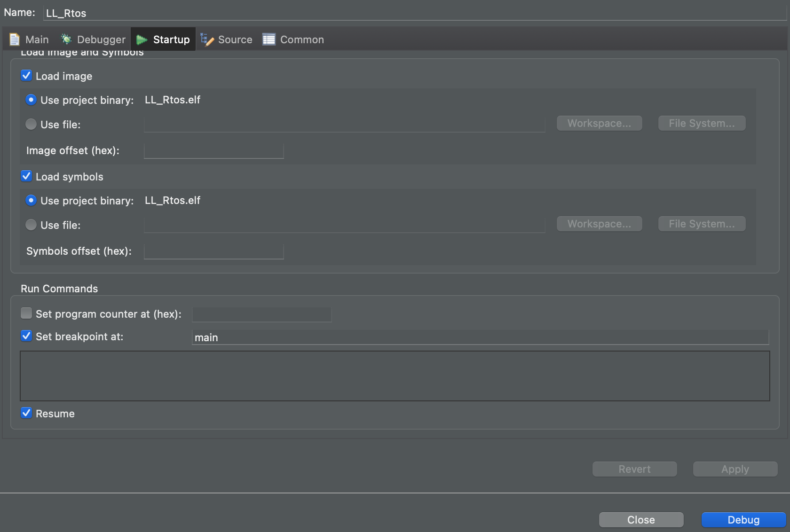Start debugging with the Debug button
Viewport: 790px width, 532px height.
coord(744,520)
